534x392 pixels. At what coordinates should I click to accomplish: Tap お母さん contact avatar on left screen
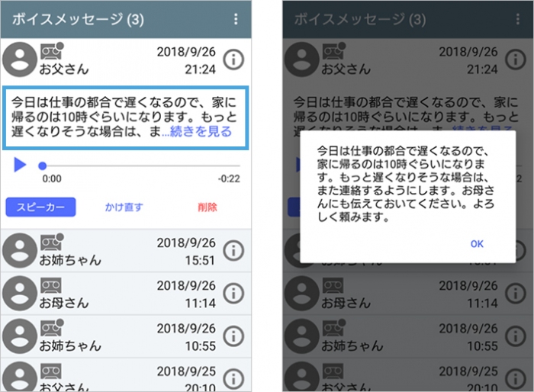(x=20, y=294)
